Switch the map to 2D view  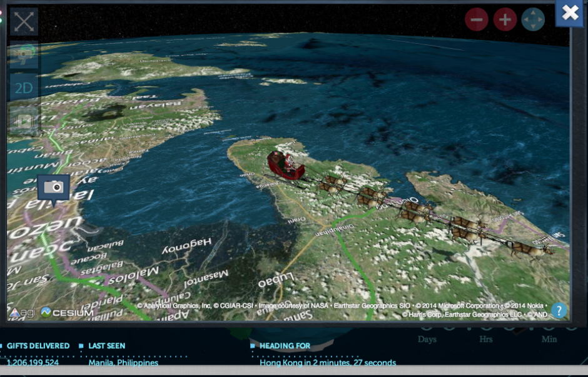[23, 88]
